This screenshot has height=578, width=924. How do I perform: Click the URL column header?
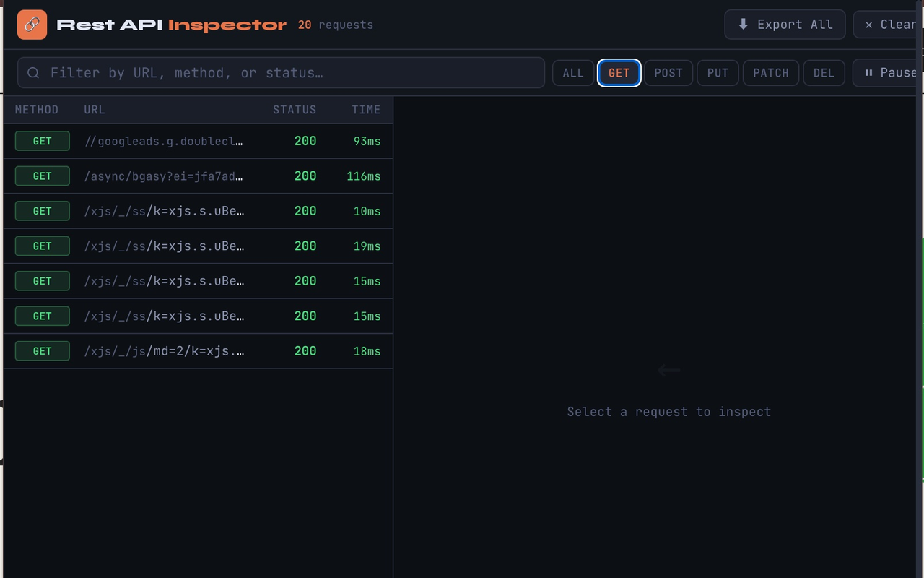click(95, 110)
